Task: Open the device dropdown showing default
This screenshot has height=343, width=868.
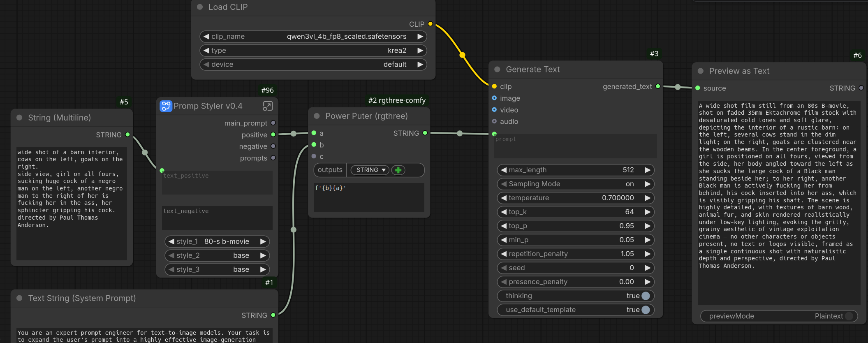Action: click(313, 65)
